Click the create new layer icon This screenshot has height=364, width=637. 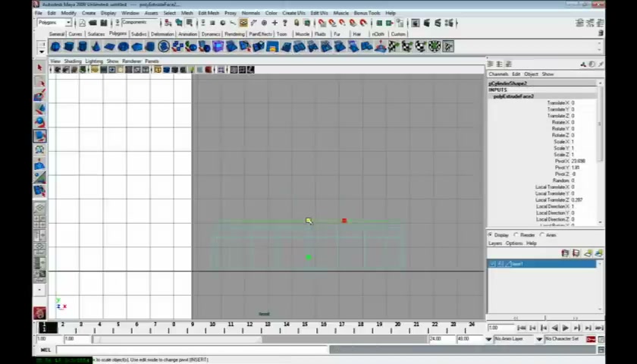588,253
